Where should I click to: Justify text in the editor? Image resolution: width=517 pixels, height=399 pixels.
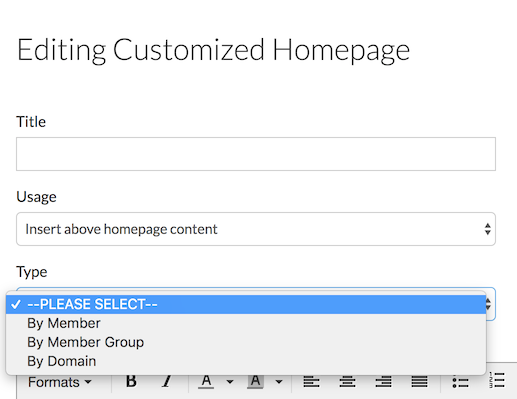[x=419, y=382]
